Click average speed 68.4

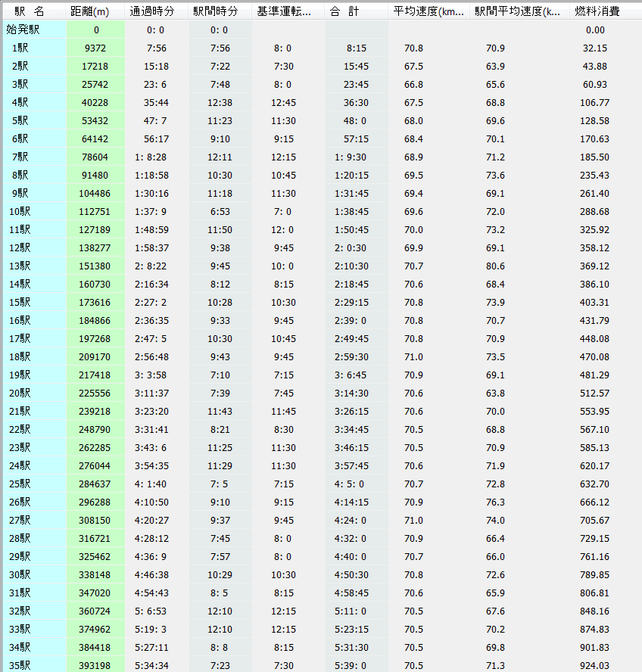tap(413, 138)
